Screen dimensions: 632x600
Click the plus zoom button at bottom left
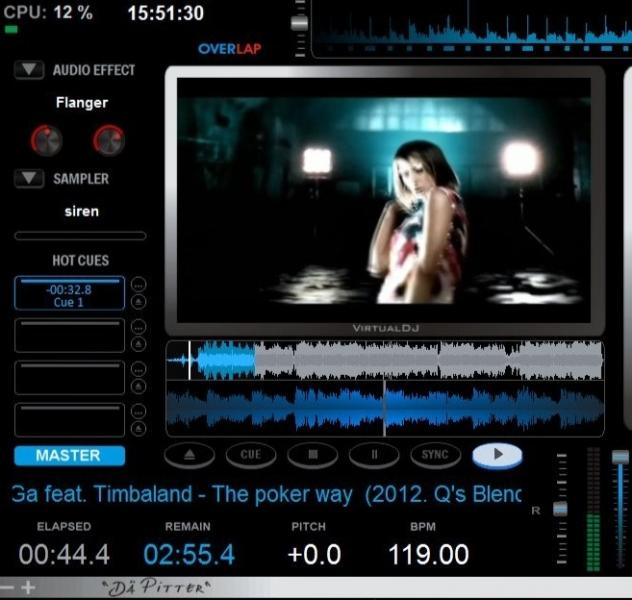[28, 588]
